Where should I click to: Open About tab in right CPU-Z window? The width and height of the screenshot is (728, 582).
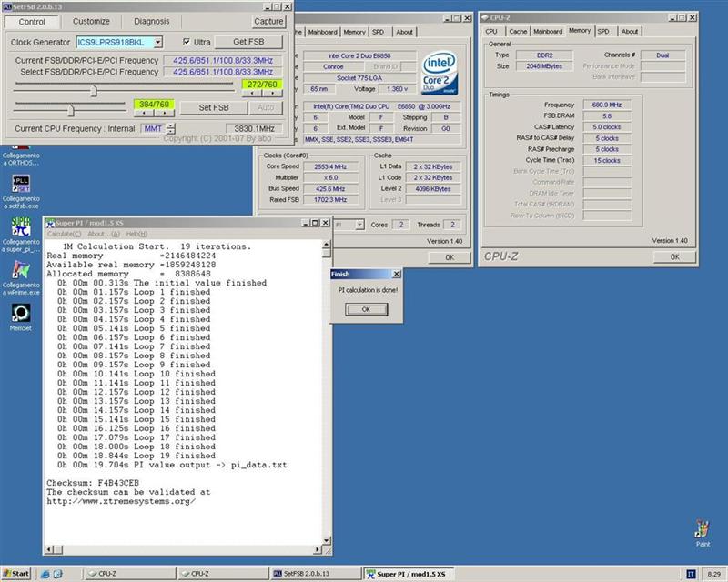[x=630, y=32]
